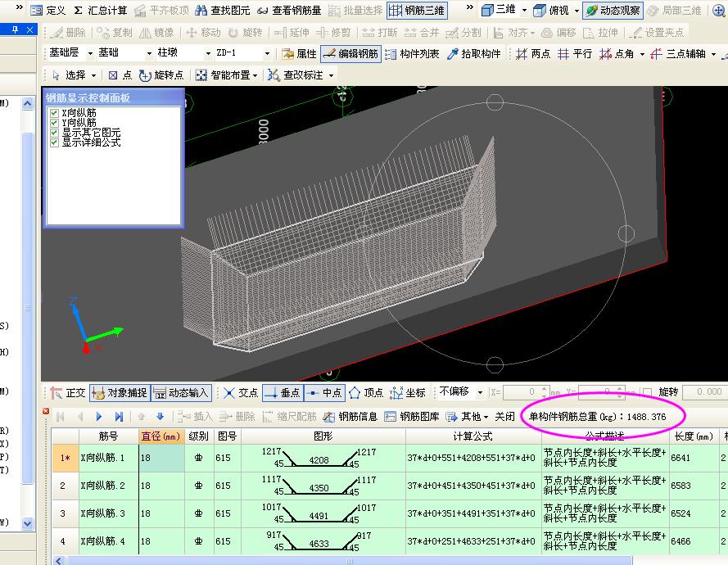Select 两点 two-point axis tool
The height and width of the screenshot is (565, 728).
coord(533,54)
